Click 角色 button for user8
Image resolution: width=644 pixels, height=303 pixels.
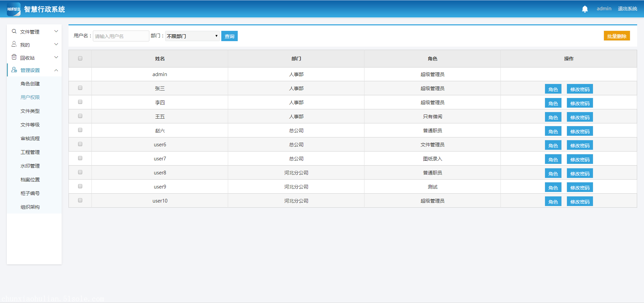click(553, 173)
